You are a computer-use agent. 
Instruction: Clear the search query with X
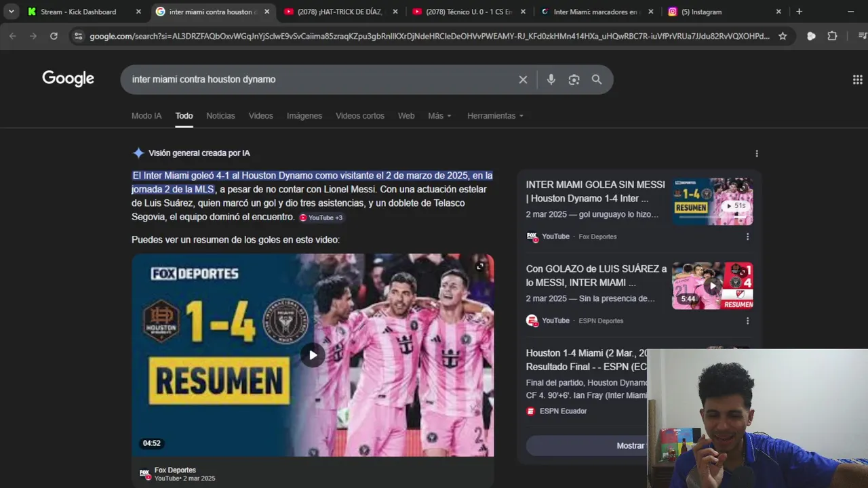[x=523, y=79]
